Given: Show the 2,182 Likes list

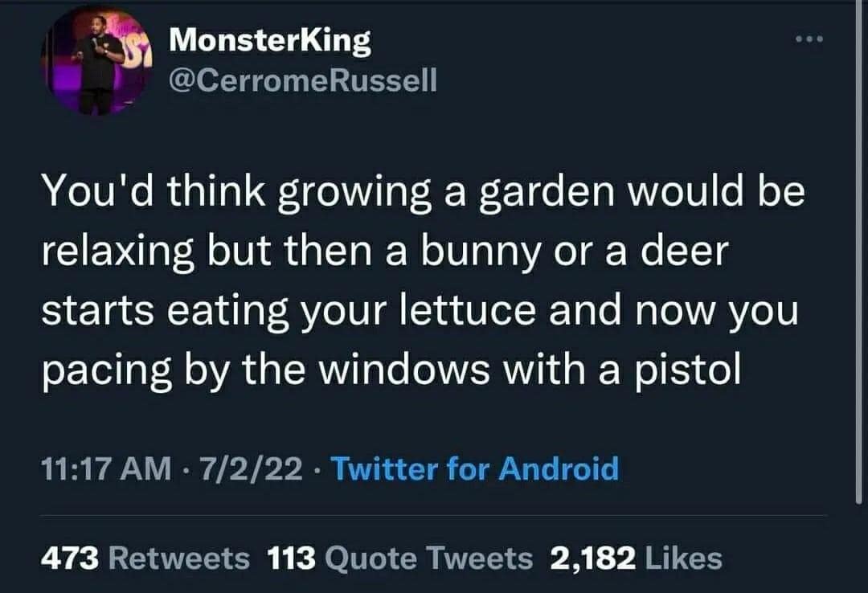Looking at the screenshot, I should point(636,557).
